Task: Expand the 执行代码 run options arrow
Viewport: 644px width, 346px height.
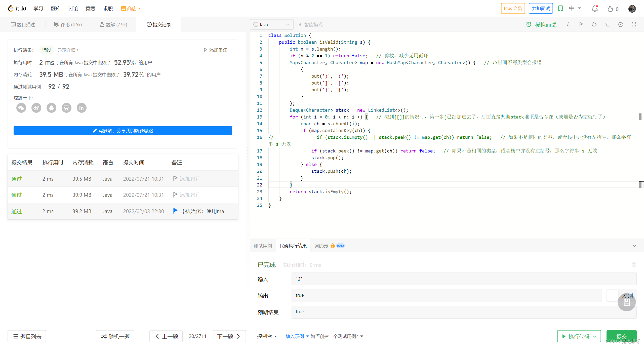Action: pos(595,336)
